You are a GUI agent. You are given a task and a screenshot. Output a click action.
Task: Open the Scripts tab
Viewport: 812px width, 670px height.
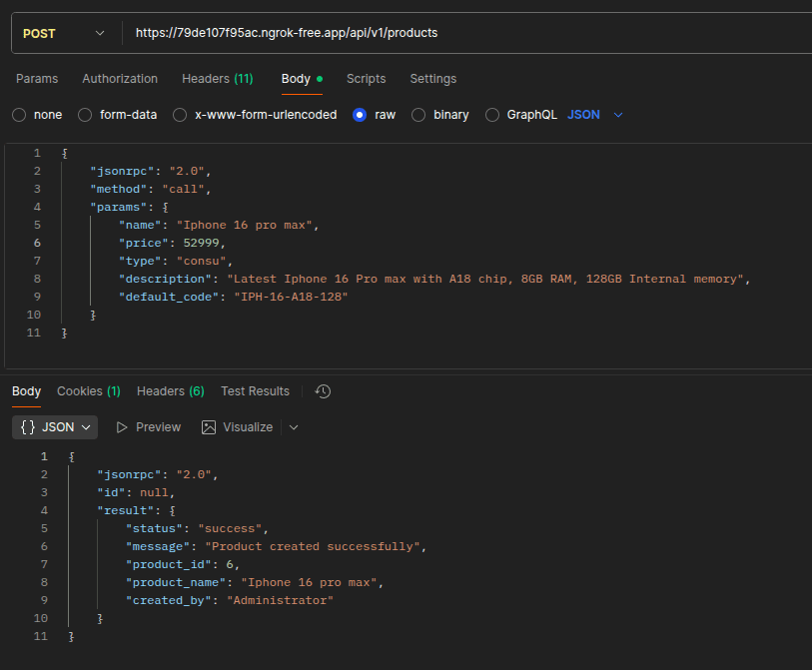366,78
